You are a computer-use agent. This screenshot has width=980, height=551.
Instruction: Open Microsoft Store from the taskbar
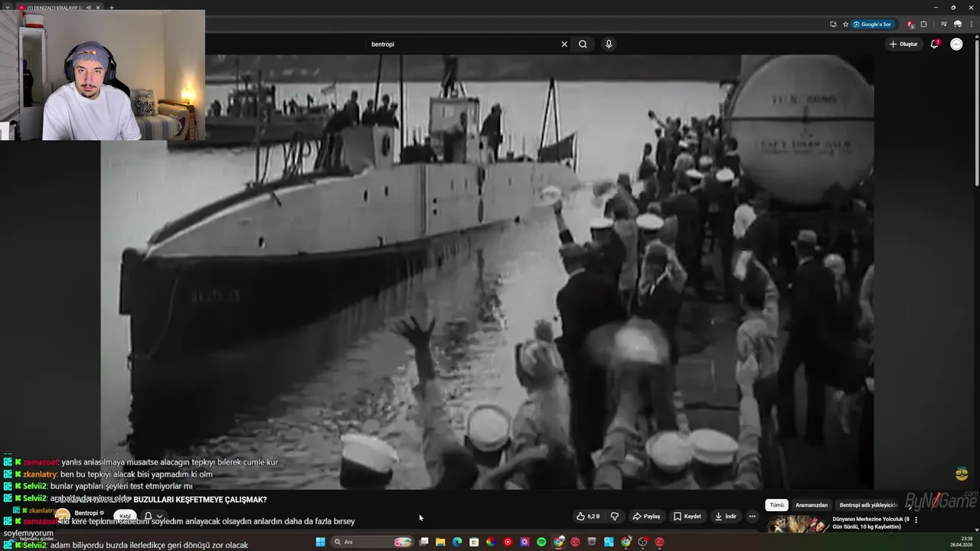[x=474, y=542]
